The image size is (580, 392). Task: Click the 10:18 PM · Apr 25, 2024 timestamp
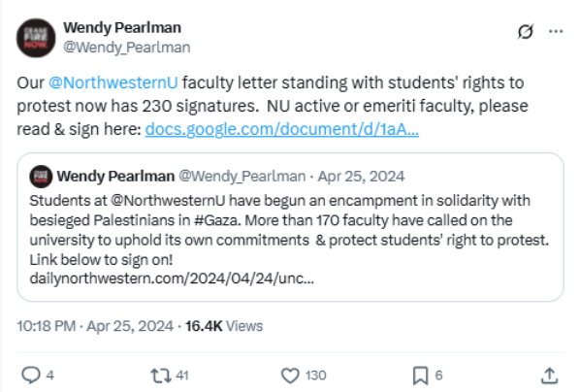click(x=95, y=326)
